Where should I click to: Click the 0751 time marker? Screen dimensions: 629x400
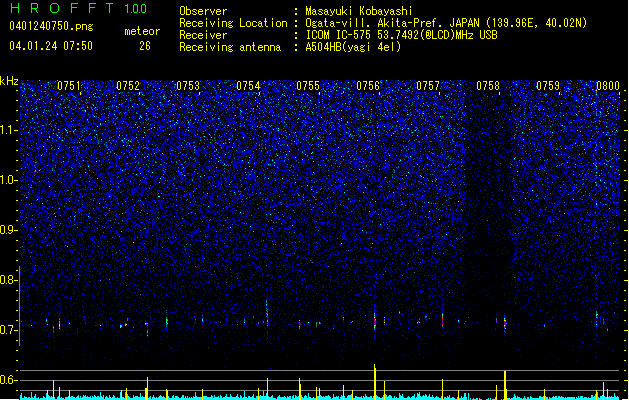(x=69, y=85)
